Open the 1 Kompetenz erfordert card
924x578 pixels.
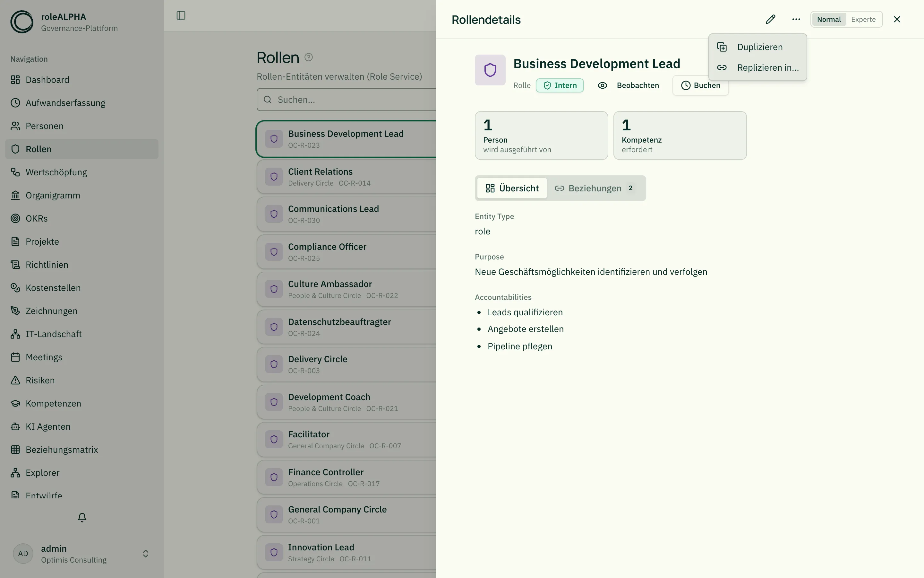(x=680, y=135)
